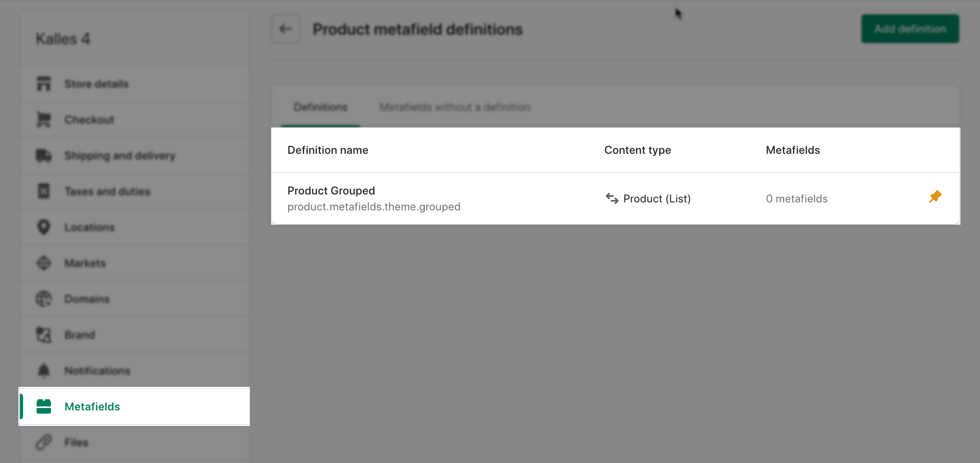Click the Checkout cart icon
This screenshot has width=980, height=463.
point(44,120)
